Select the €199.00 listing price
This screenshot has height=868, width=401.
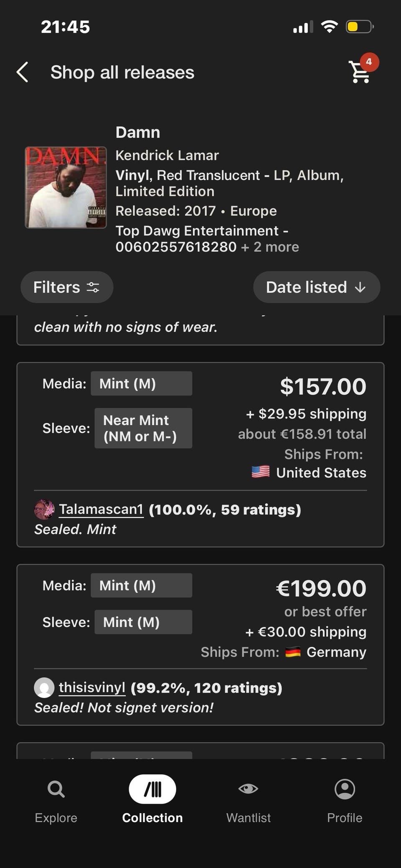click(321, 589)
